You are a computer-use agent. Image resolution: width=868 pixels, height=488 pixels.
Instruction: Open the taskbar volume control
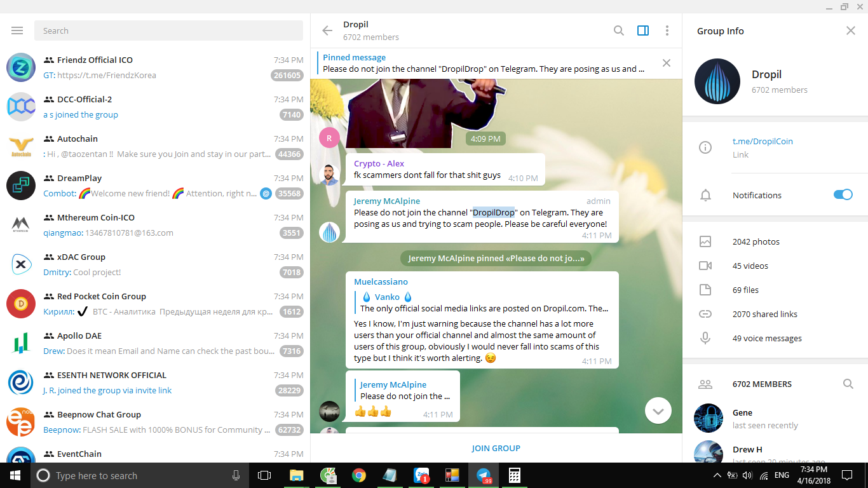coord(747,475)
